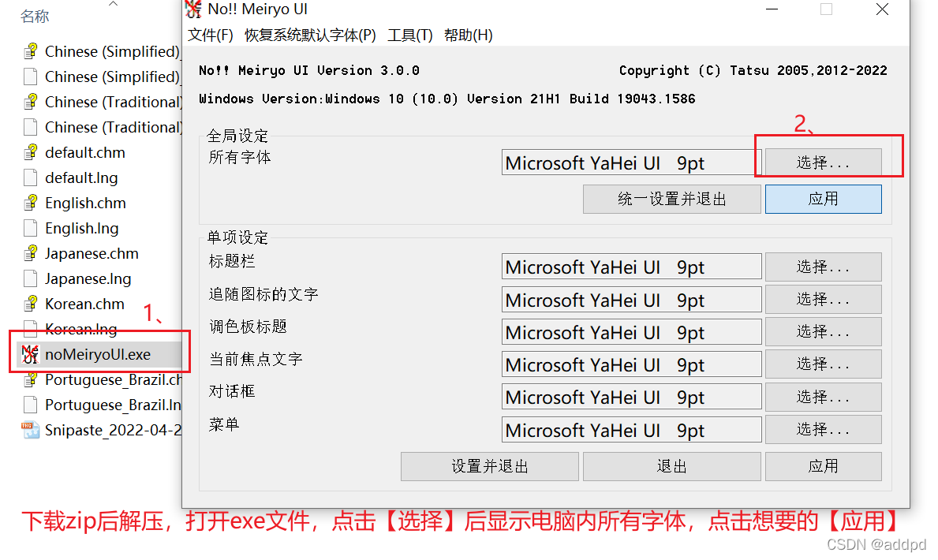Open the 恢复系统默认字体(P) menu

[x=311, y=35]
